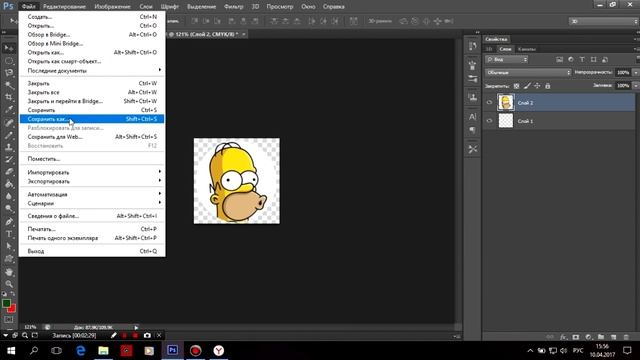Delete layer with trash icon
Viewport: 640px width, 360px height.
pos(626,337)
